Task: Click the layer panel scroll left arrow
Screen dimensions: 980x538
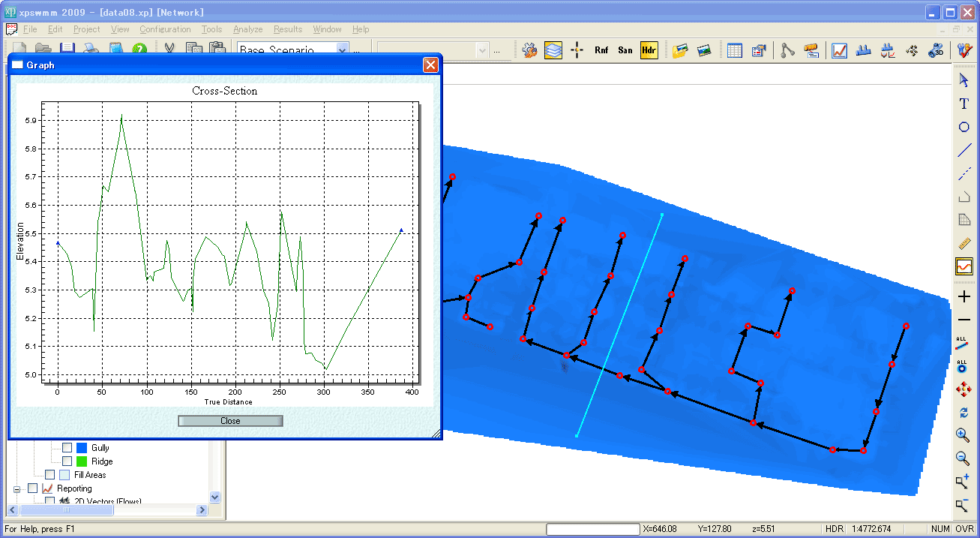Action: pyautogui.click(x=13, y=509)
